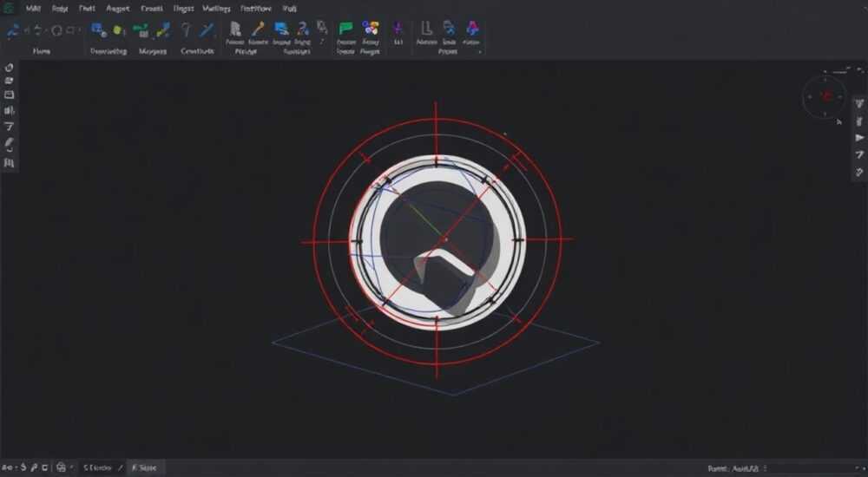Click the green application logo icon
The height and width of the screenshot is (477, 868).
click(9, 9)
